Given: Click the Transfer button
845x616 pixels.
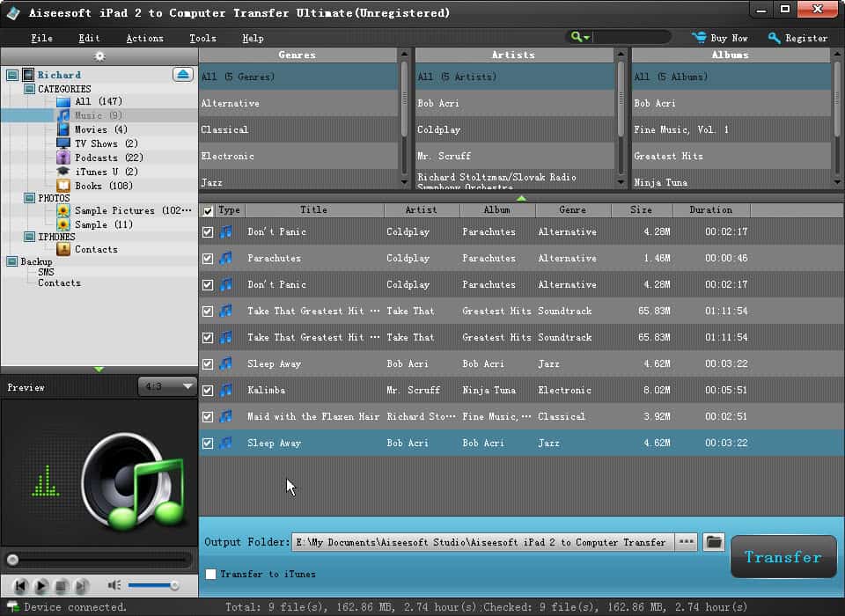Looking at the screenshot, I should [x=783, y=557].
